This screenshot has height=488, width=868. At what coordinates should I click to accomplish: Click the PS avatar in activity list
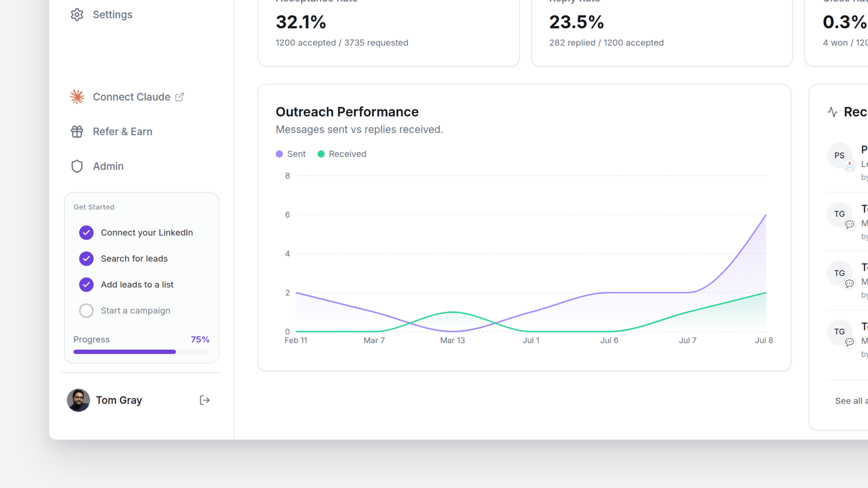839,156
